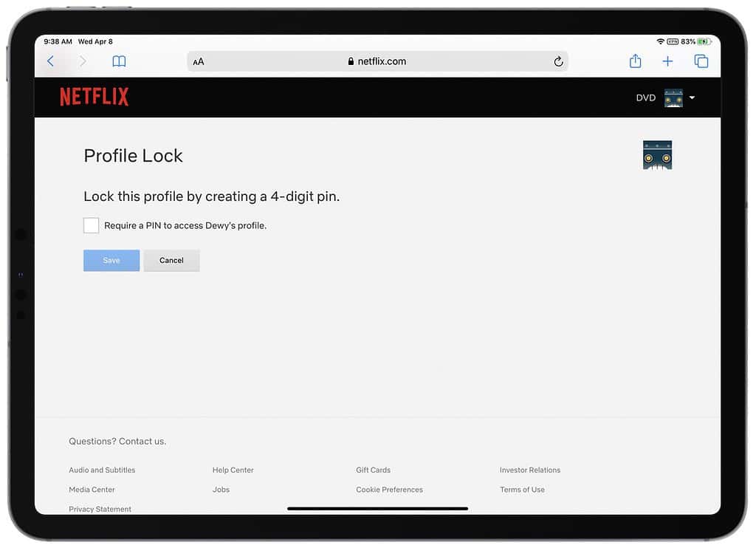756x548 pixels.
Task: Show all open Safari tabs
Action: click(x=701, y=61)
